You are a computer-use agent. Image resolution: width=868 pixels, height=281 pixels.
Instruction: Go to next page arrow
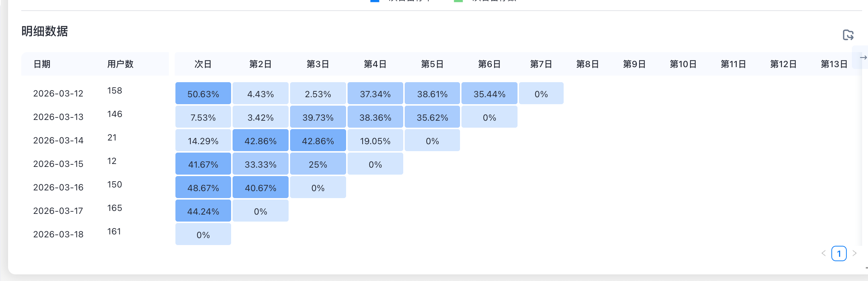point(854,253)
